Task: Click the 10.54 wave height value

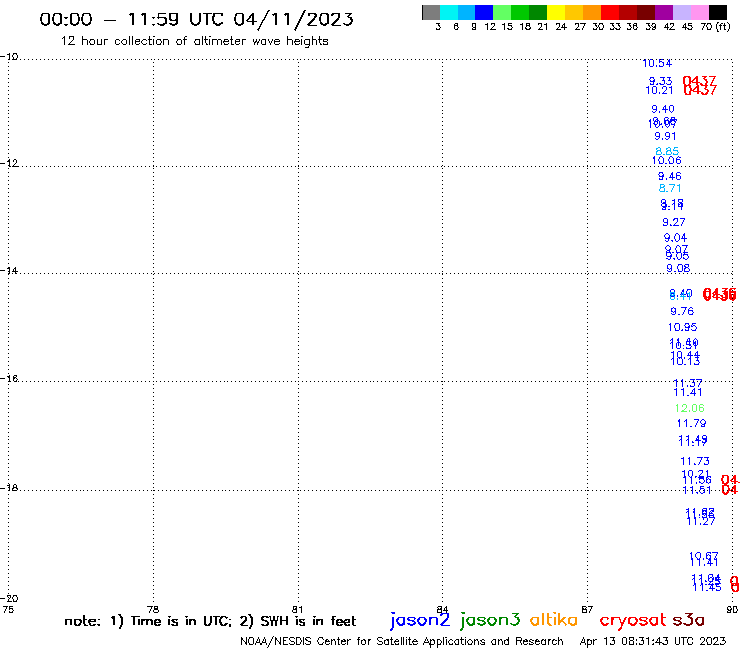Action: pyautogui.click(x=657, y=63)
